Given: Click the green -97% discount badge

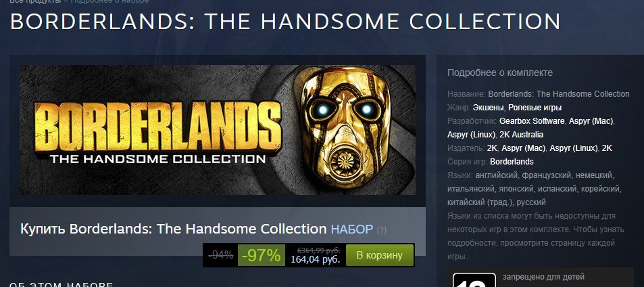Looking at the screenshot, I should click(x=262, y=255).
